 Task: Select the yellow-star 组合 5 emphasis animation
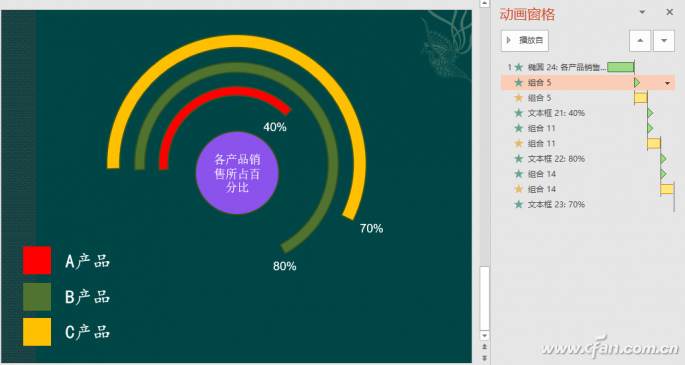(x=588, y=98)
